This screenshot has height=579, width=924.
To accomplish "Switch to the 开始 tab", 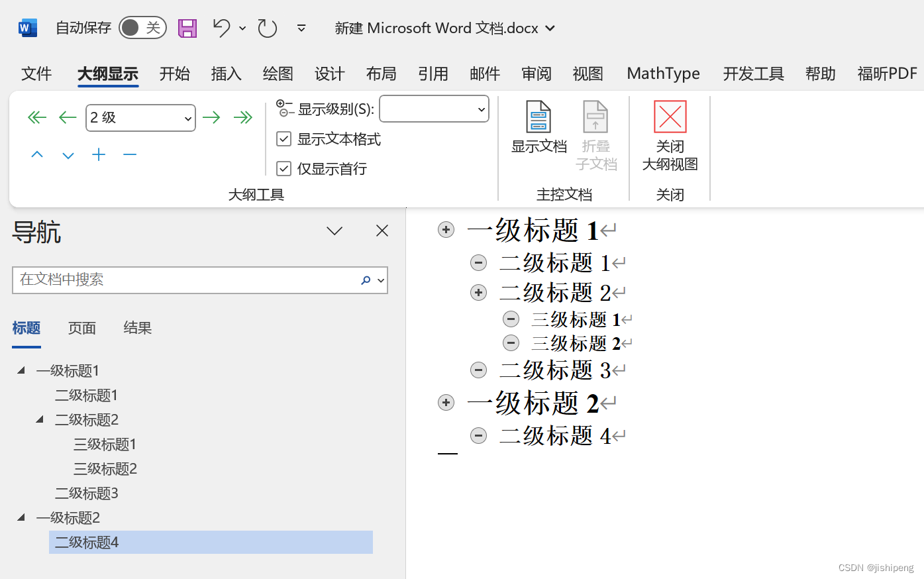I will (175, 74).
